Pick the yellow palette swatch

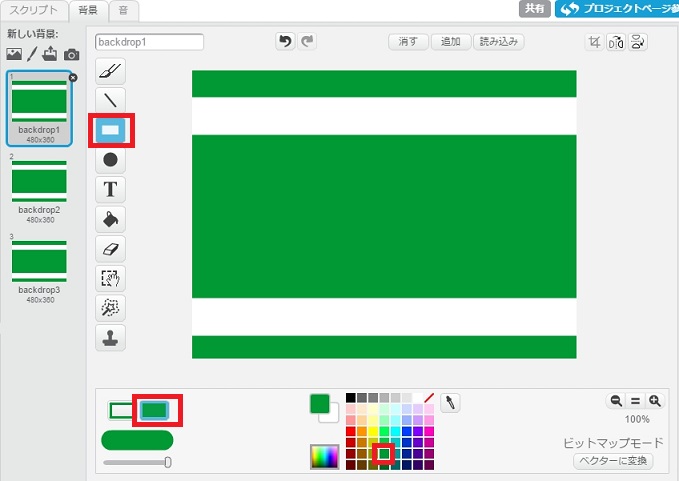[373, 431]
